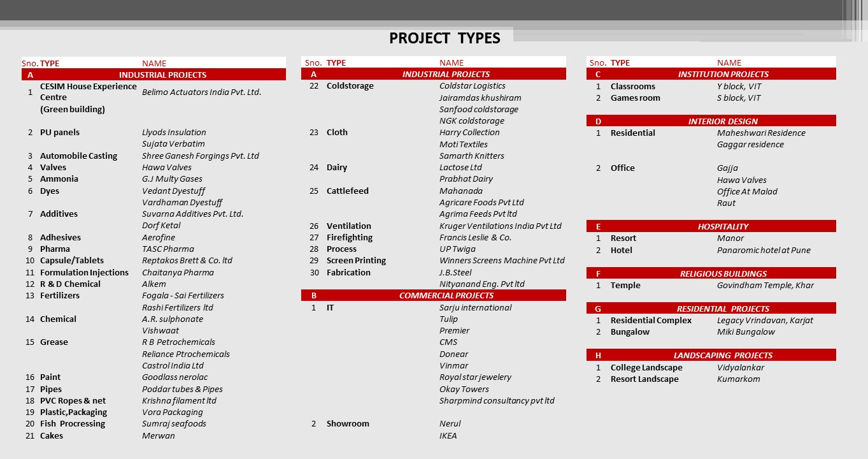Click the PROJECT TYPES slide title

point(445,38)
